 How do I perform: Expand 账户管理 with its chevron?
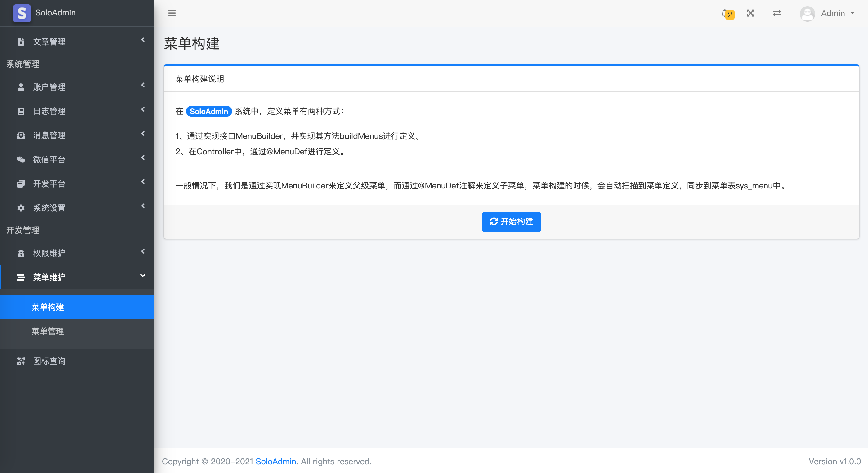(143, 85)
